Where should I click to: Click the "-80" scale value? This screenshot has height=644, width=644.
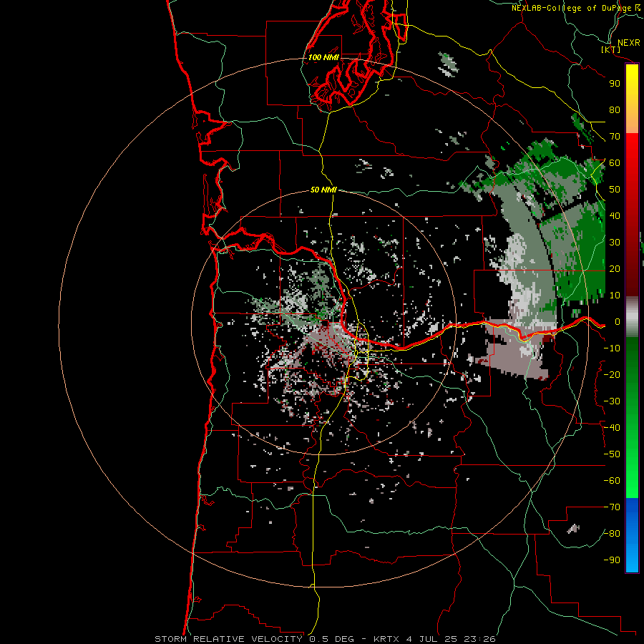(612, 534)
